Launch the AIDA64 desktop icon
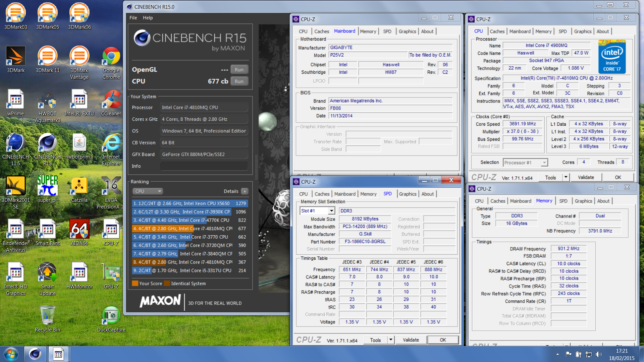This screenshot has height=362, width=644. pos(79,233)
